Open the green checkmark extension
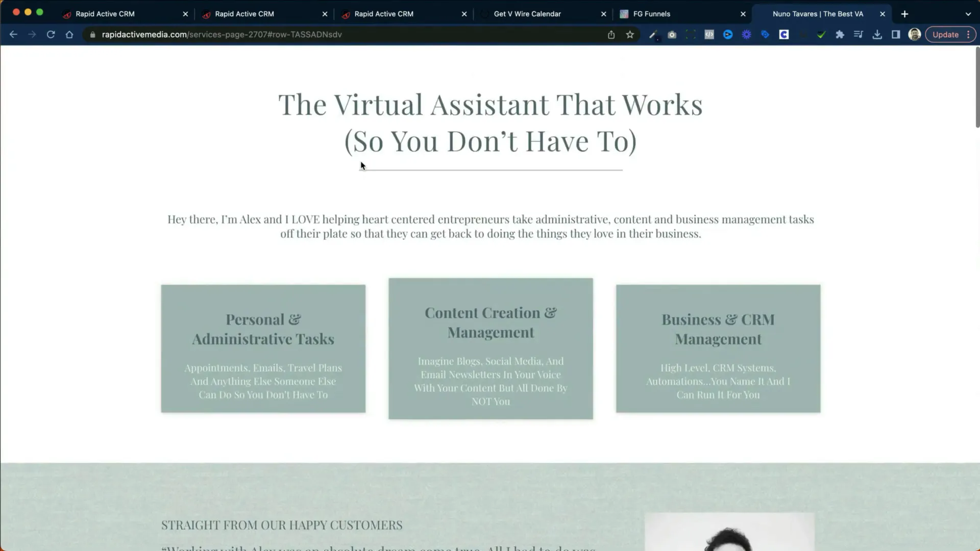This screenshot has height=551, width=980. pyautogui.click(x=821, y=35)
